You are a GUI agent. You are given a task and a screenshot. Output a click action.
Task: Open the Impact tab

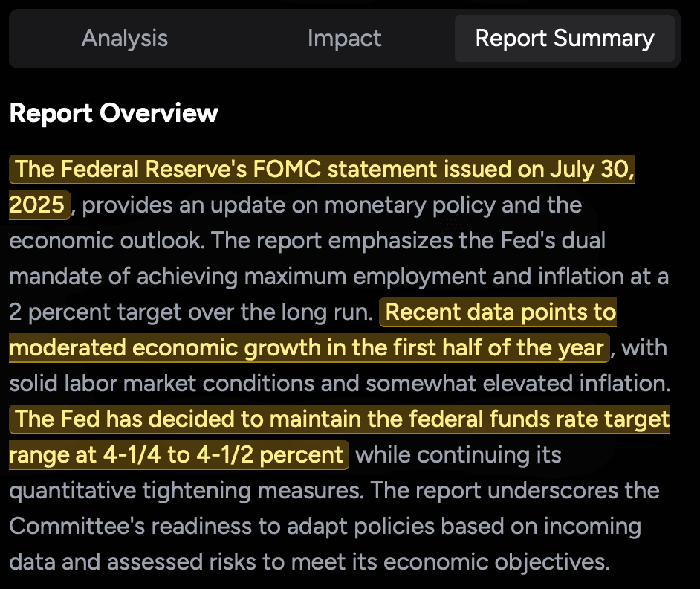[x=345, y=38]
